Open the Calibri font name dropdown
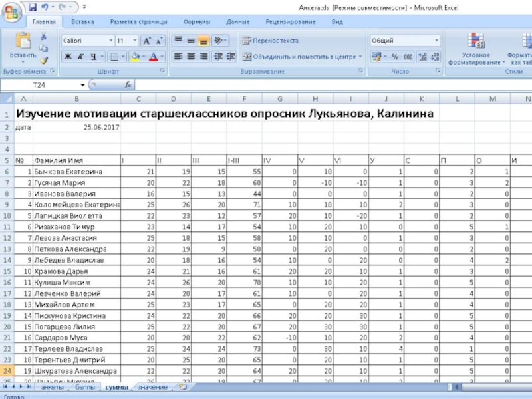 pos(110,41)
